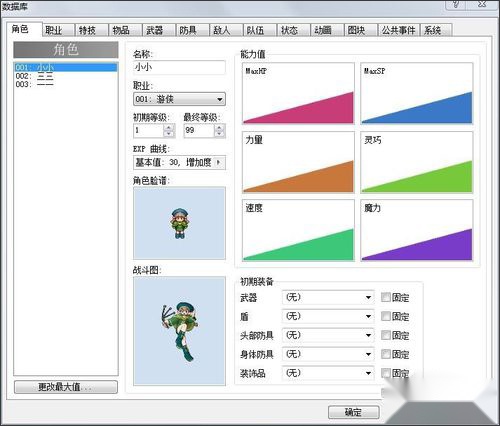
Task: Click the 最终等级 value field
Action: 199,130
